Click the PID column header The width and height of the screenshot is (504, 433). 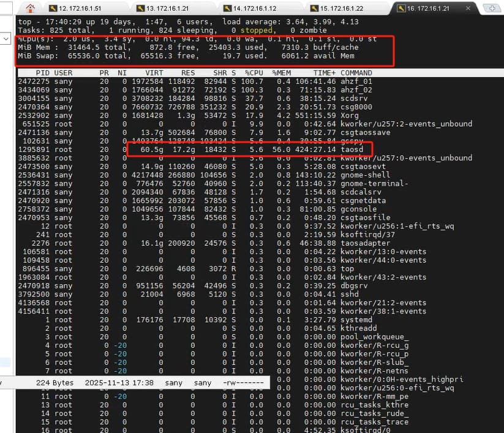coord(42,73)
